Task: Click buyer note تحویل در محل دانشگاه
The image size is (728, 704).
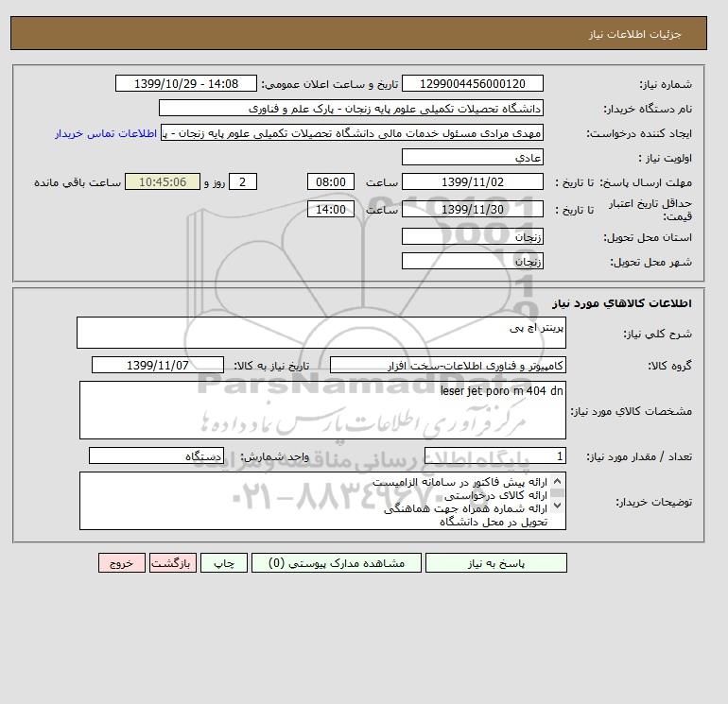Action: [494, 523]
